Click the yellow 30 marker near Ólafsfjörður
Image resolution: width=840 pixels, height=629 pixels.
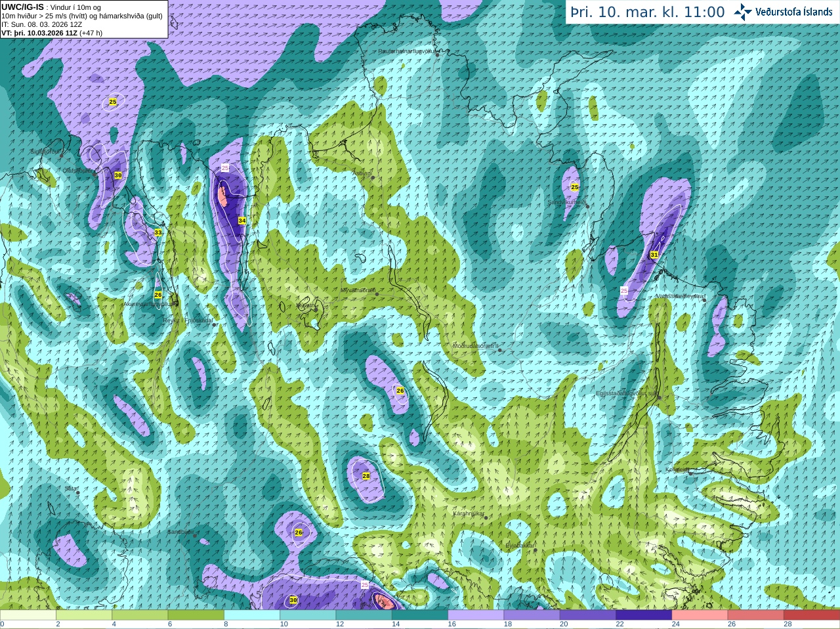click(118, 175)
